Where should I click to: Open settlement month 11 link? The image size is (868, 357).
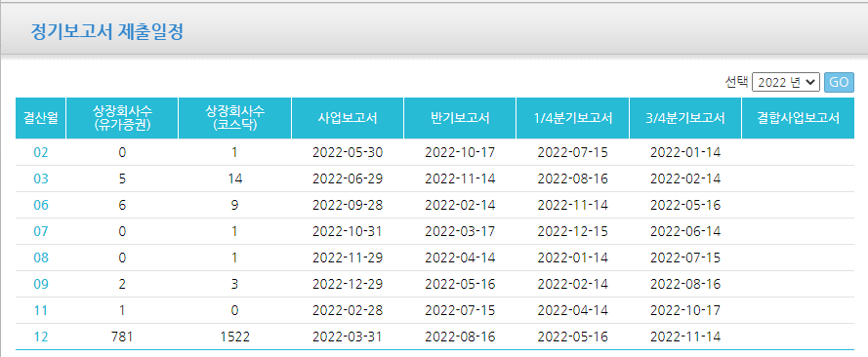tap(41, 310)
